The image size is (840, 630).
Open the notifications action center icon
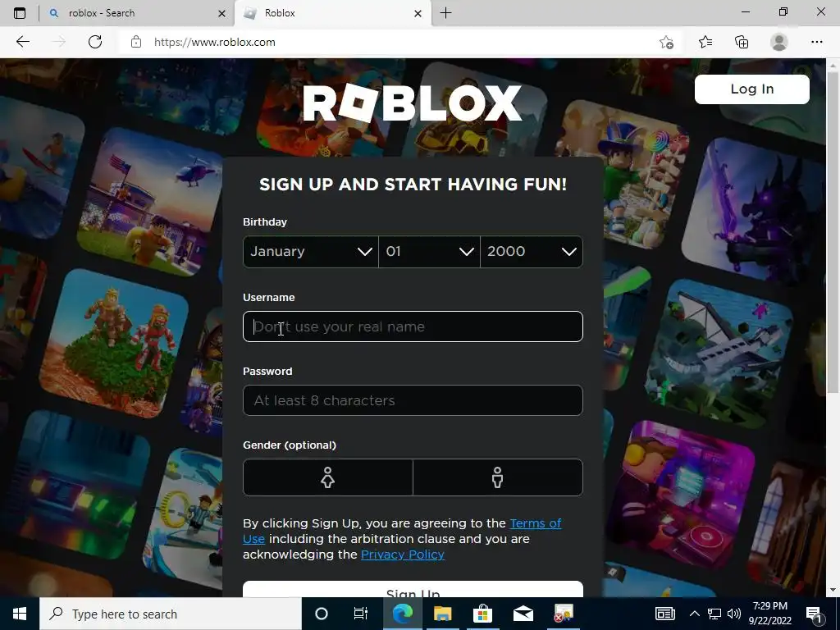point(815,614)
